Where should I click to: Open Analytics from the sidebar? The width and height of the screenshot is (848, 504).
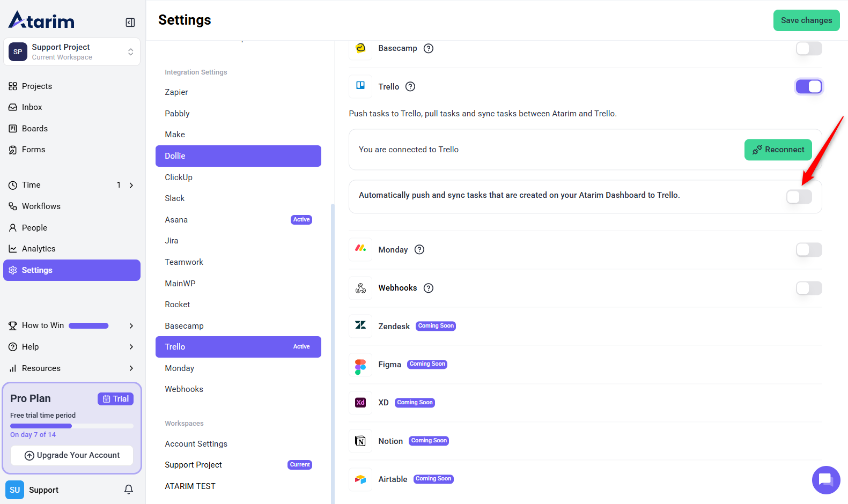click(x=39, y=249)
